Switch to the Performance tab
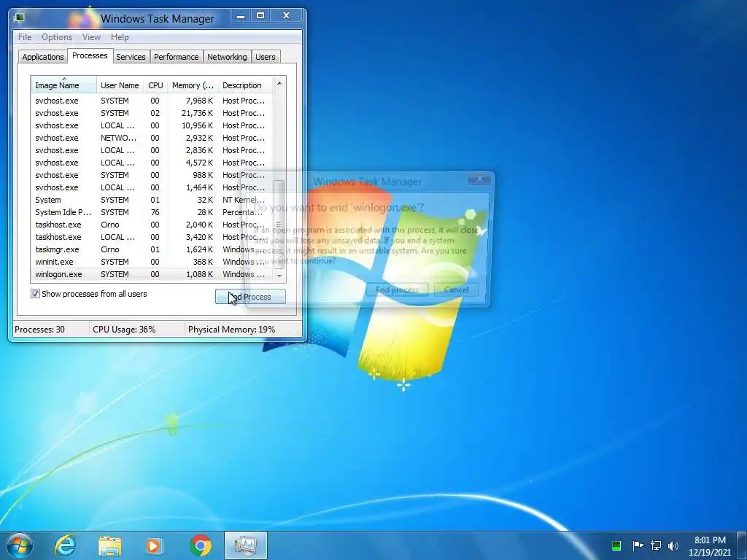747x560 pixels. (x=177, y=57)
